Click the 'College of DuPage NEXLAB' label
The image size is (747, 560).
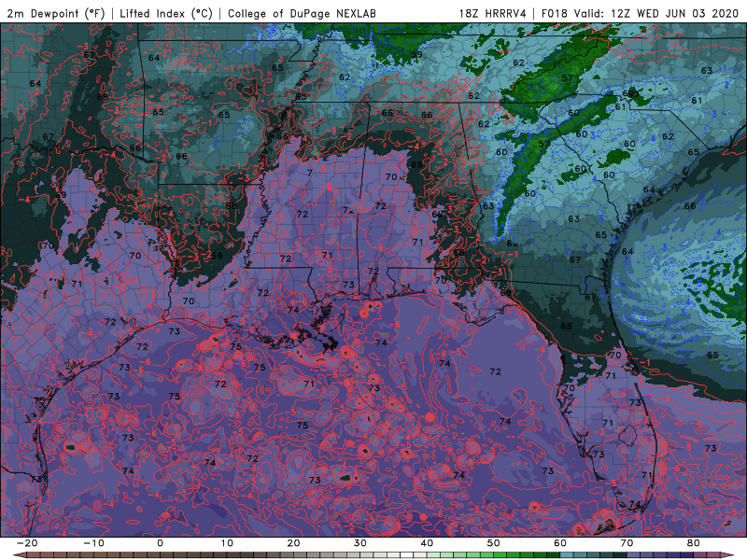302,13
